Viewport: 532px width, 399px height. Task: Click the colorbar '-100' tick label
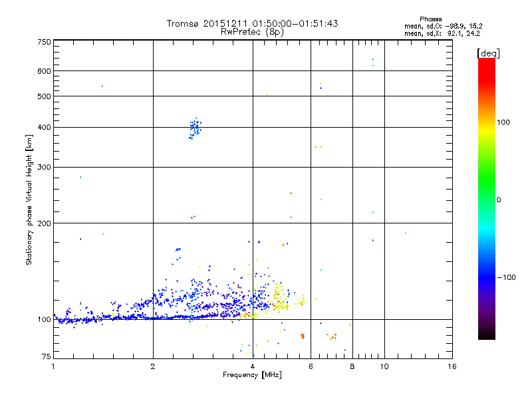[506, 277]
